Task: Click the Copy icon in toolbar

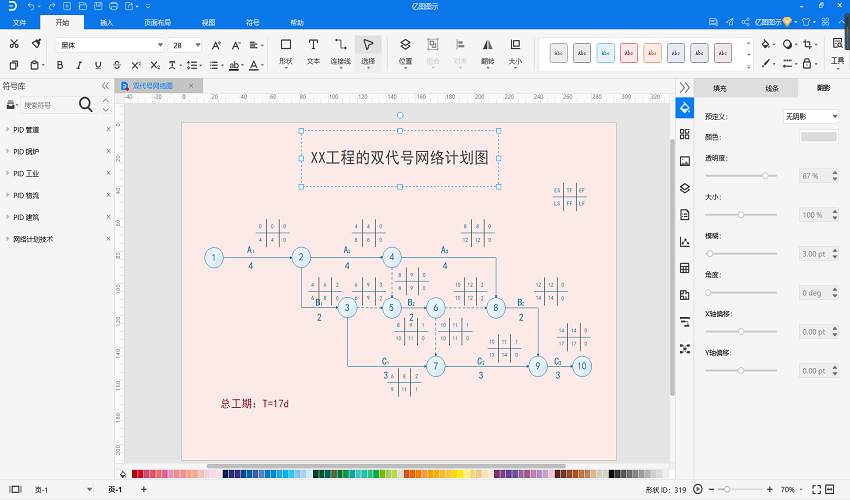Action: click(14, 65)
